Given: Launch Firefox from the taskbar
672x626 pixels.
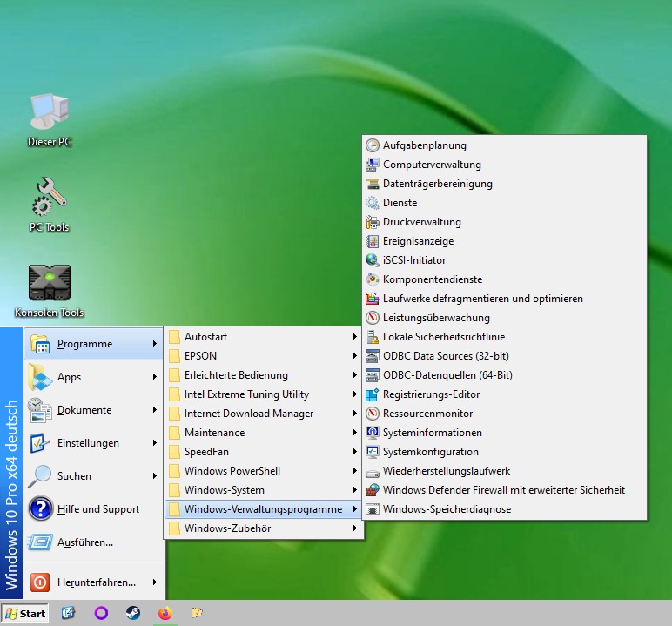Looking at the screenshot, I should (165, 613).
